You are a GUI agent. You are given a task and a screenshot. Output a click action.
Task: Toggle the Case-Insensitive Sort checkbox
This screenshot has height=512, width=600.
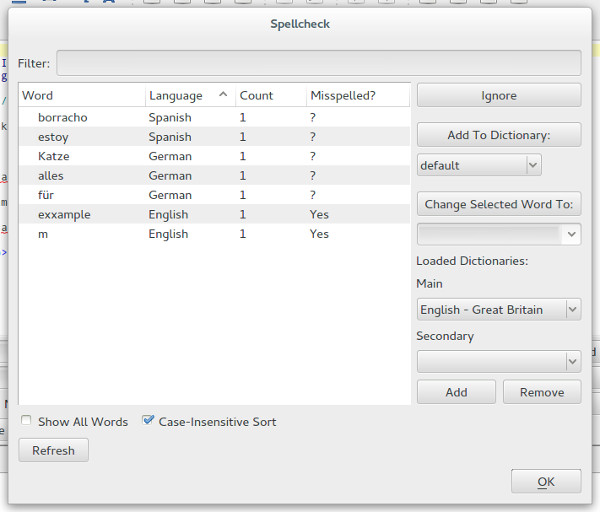(149, 422)
